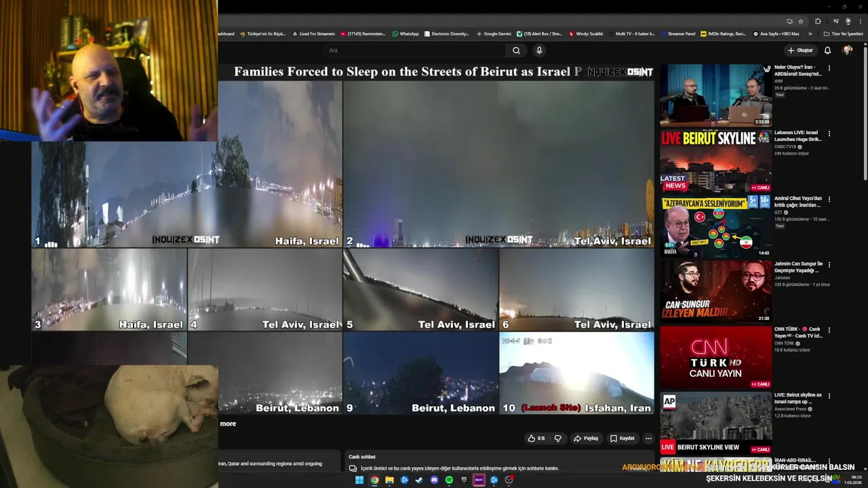Open the 'Tüm Yer İşaretleri' bookmarks folder
The height and width of the screenshot is (488, 868).
[842, 33]
